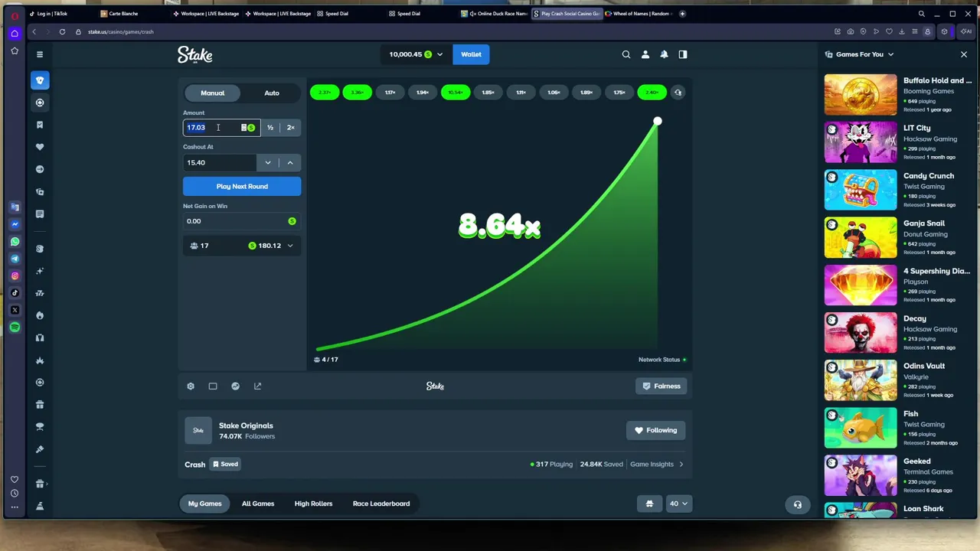Pop out the game window
Image resolution: width=980 pixels, height=551 pixels.
258,386
